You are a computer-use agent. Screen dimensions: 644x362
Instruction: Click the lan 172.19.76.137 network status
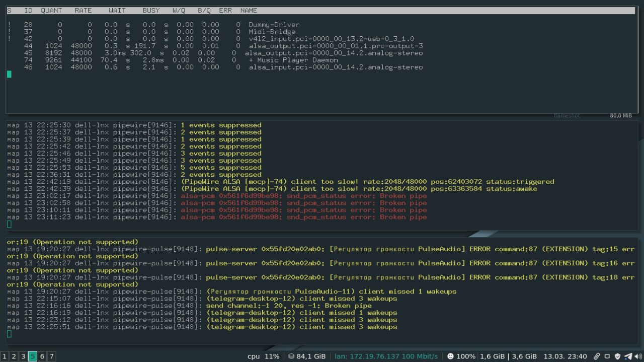click(386, 356)
